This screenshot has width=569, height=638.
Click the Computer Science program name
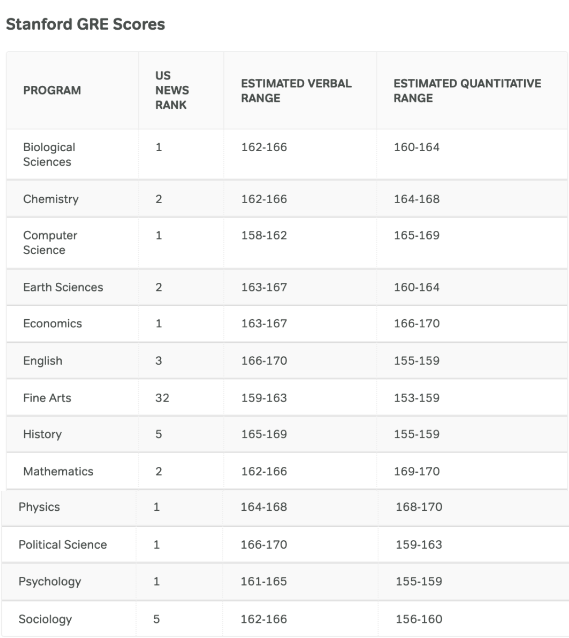coord(50,243)
